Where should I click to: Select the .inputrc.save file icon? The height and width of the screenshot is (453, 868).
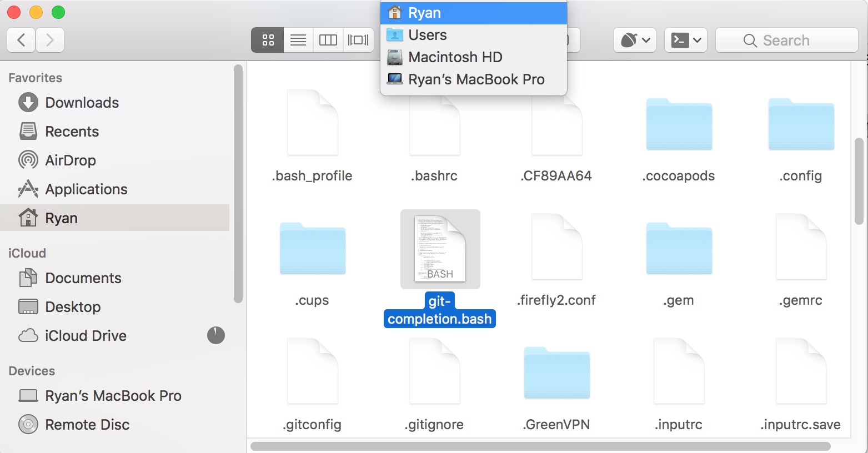pyautogui.click(x=801, y=371)
